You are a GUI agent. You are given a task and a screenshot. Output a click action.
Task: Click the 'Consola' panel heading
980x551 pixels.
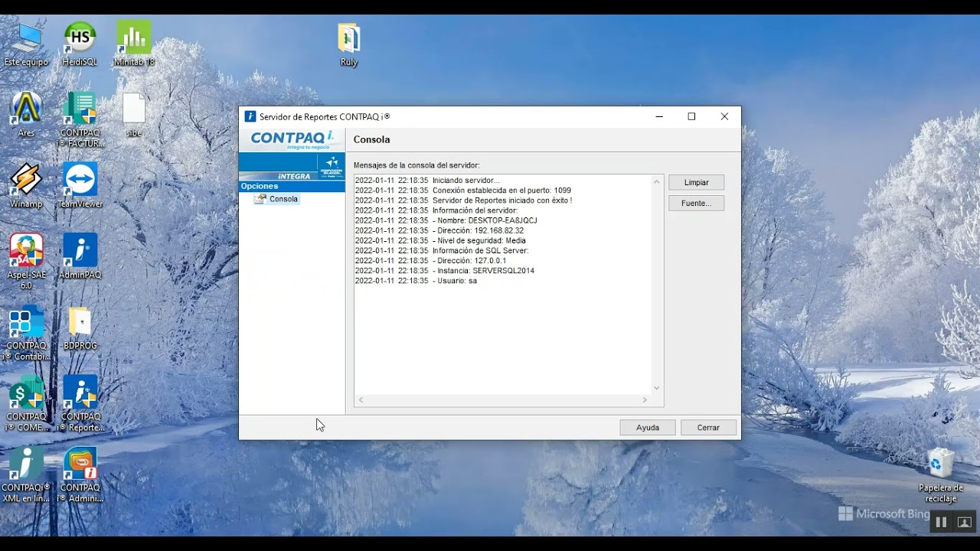[372, 140]
